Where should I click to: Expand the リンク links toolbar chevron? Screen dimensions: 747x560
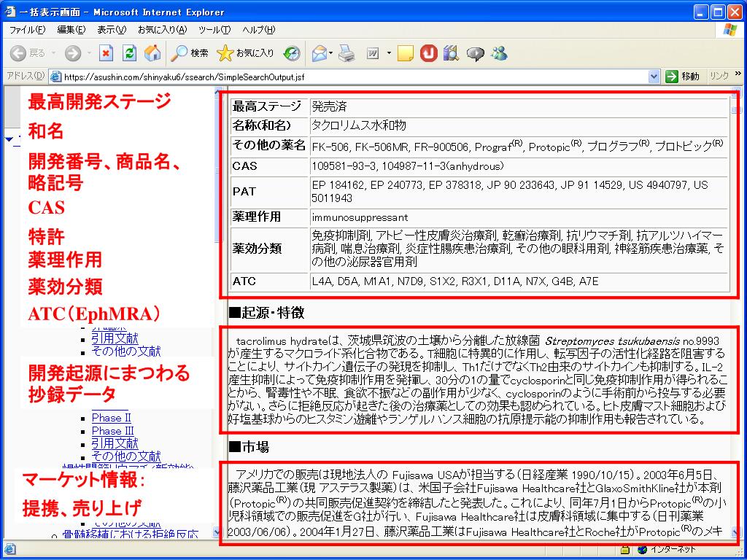pos(738,74)
